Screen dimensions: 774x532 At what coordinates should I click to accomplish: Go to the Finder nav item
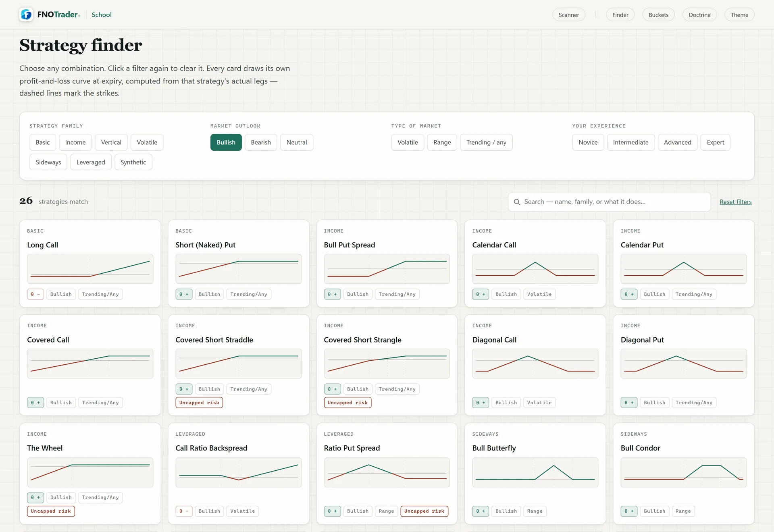click(620, 15)
